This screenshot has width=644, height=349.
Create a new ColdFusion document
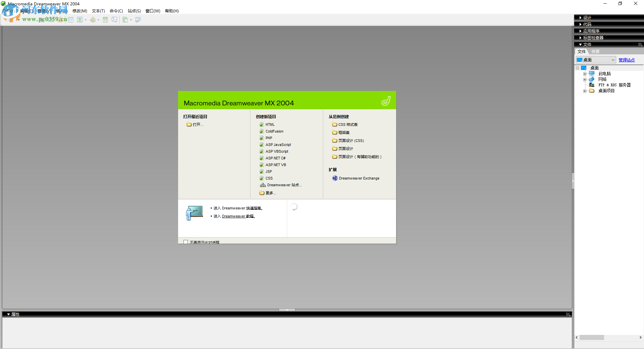pyautogui.click(x=274, y=131)
